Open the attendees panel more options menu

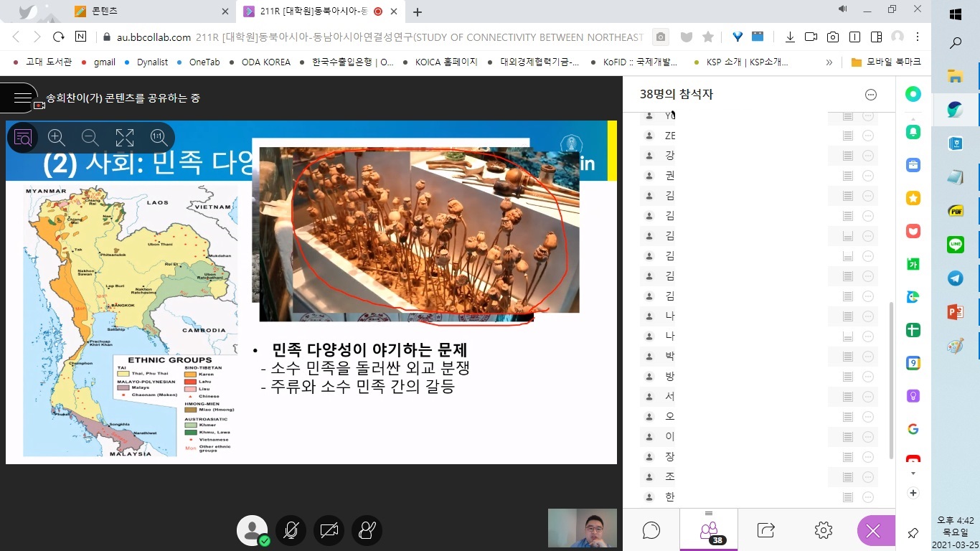pos(871,95)
